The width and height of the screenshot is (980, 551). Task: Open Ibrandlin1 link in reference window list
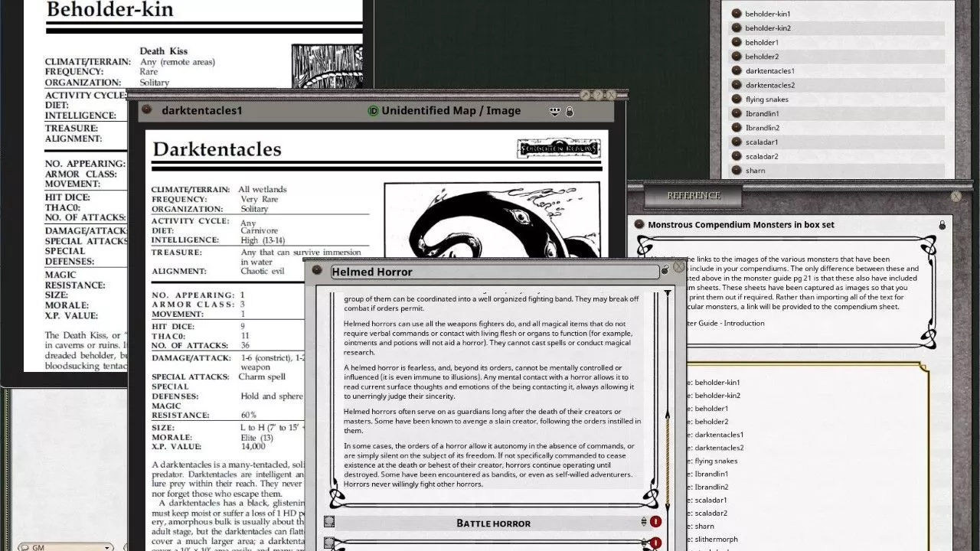(x=711, y=474)
